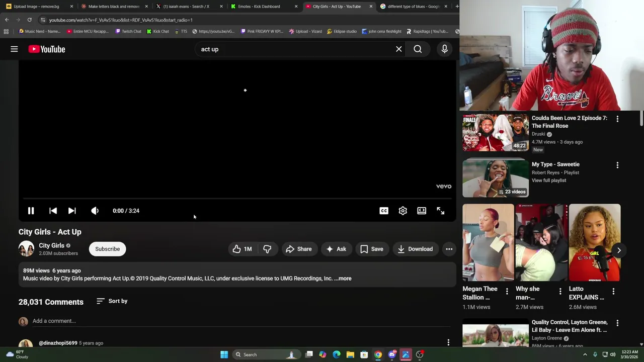Open the comments Sort by menu
The image size is (644, 362).
point(112,301)
